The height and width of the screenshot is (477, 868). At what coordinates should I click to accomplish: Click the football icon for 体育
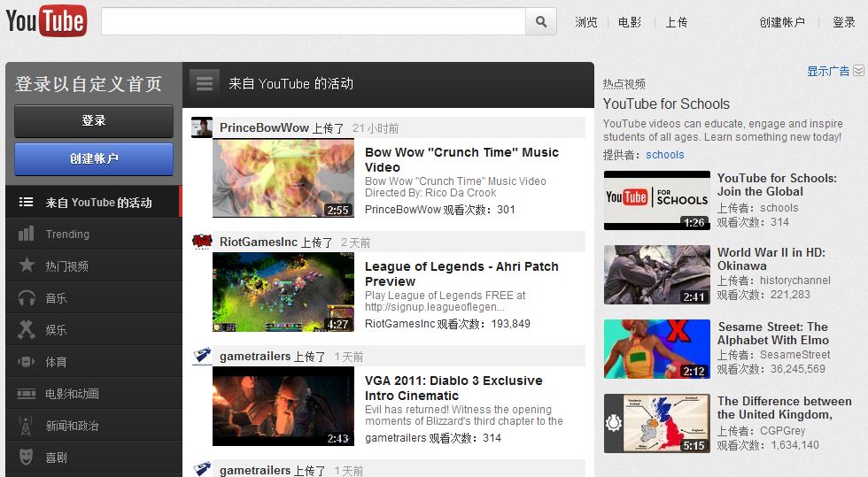[26, 361]
